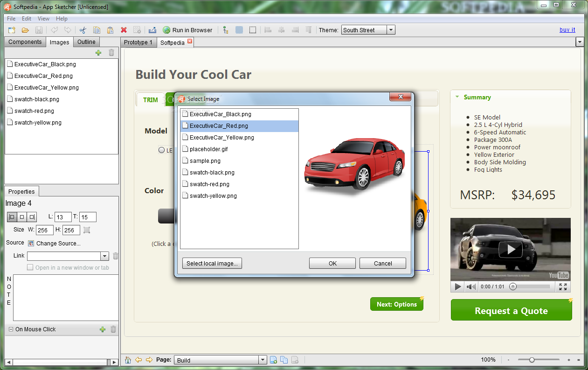
Task: Click the Request a Quote button
Action: 511,310
